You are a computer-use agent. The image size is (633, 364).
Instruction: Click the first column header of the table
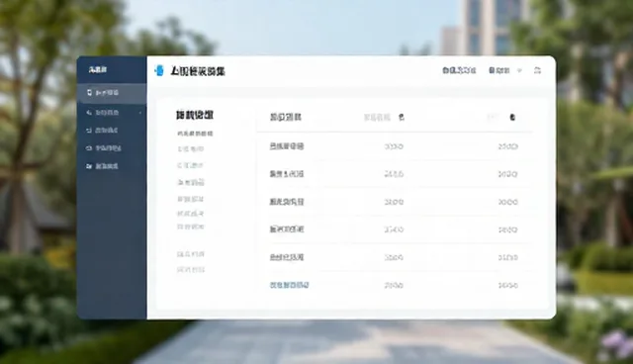[286, 118]
